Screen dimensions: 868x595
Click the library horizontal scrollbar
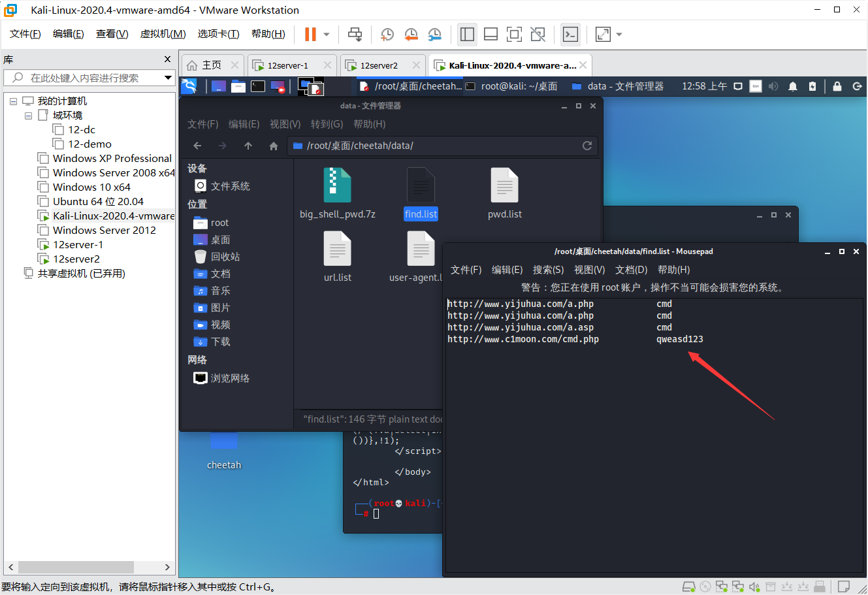click(76, 567)
